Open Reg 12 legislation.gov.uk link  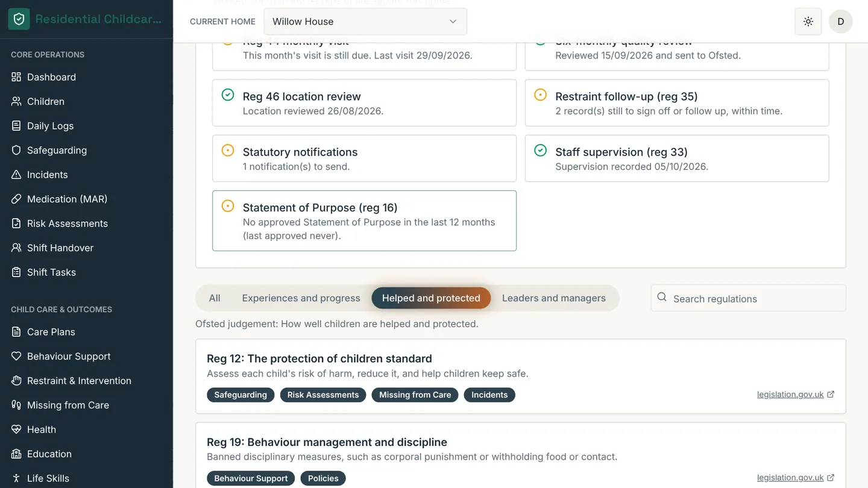click(x=796, y=395)
